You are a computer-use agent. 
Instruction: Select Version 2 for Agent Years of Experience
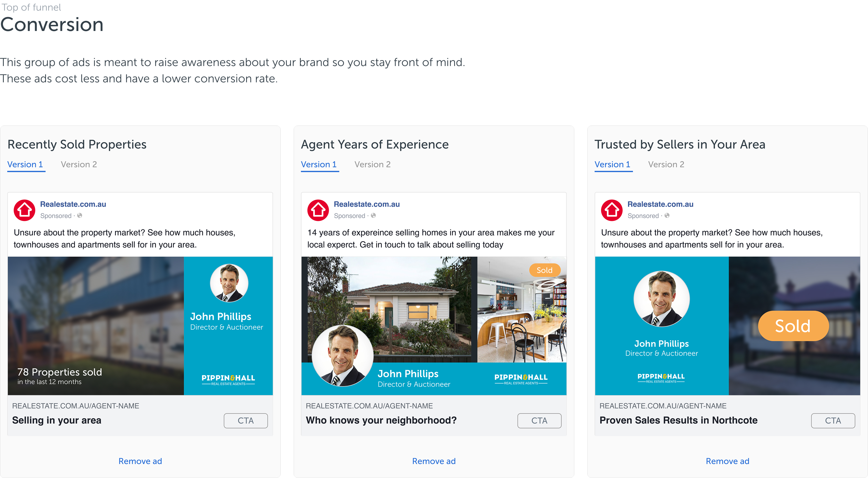pos(372,164)
